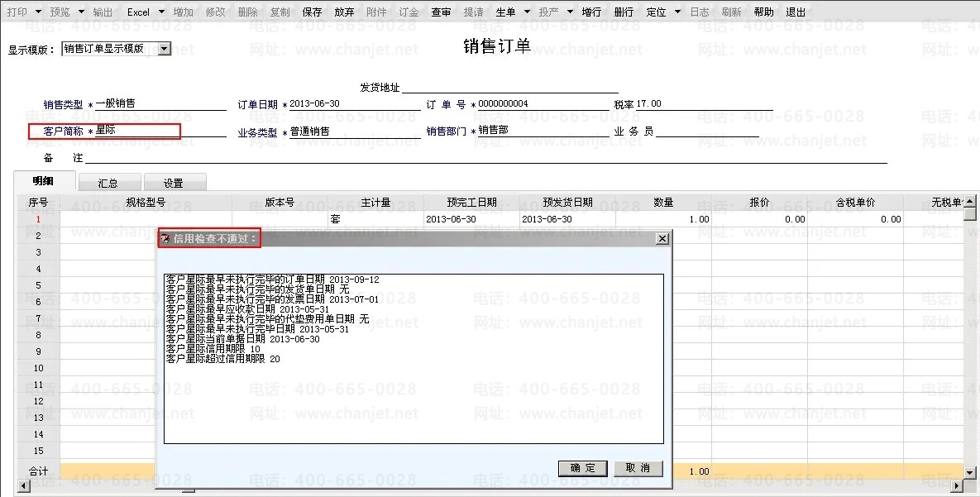Click the 保存 toolbar button
Viewport: 980px width, 497px height.
pos(312,12)
